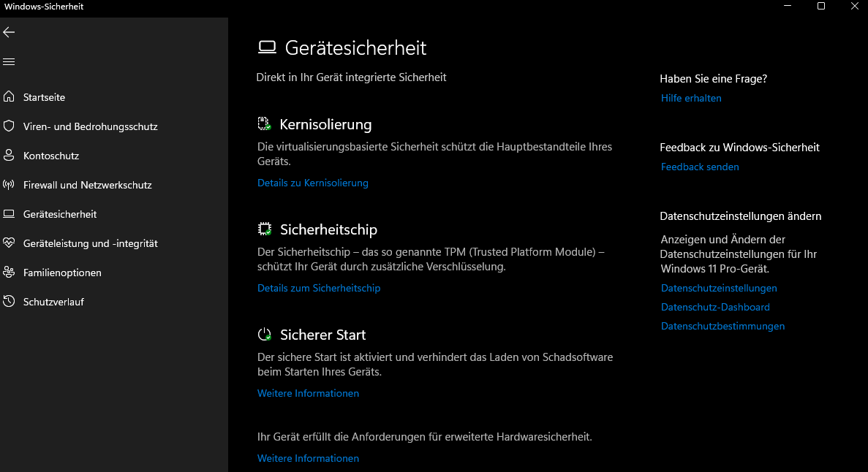Open the Startseite menu entry
Viewport: 868px width, 472px height.
tap(44, 97)
